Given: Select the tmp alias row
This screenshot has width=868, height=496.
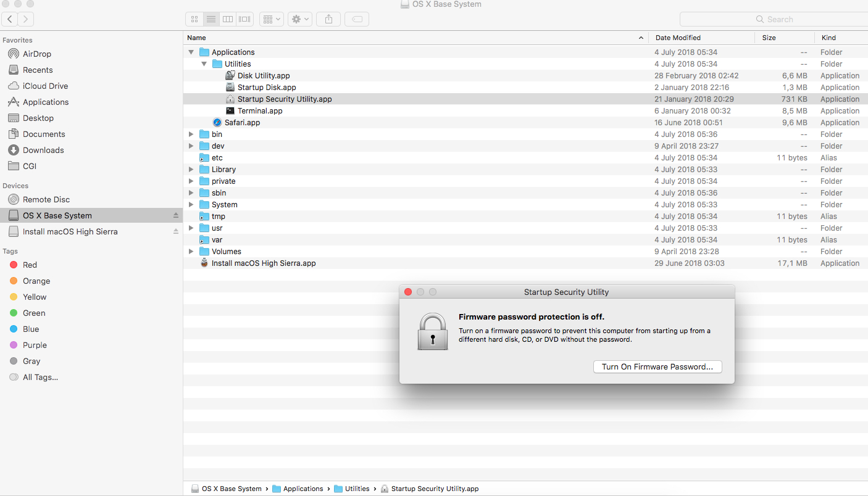Looking at the screenshot, I should tap(525, 217).
